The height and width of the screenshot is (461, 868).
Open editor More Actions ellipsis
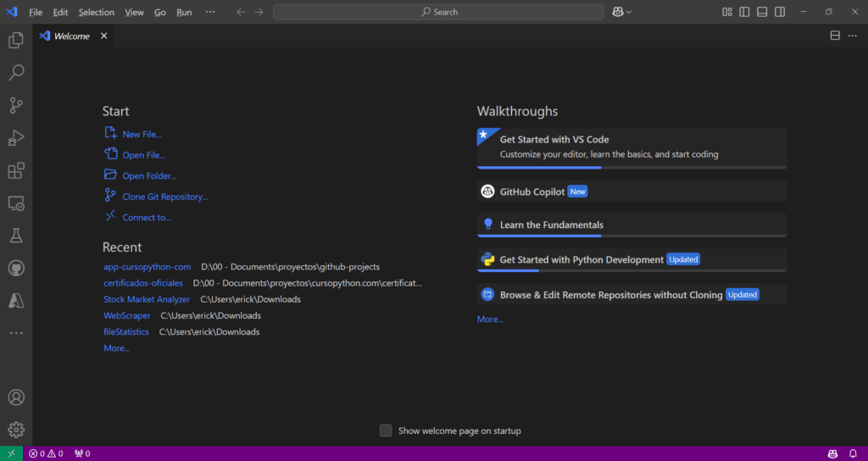click(x=853, y=36)
